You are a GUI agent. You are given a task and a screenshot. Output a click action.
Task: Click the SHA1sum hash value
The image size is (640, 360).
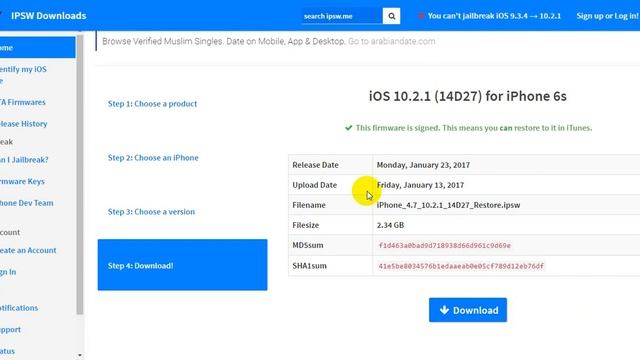(x=461, y=266)
